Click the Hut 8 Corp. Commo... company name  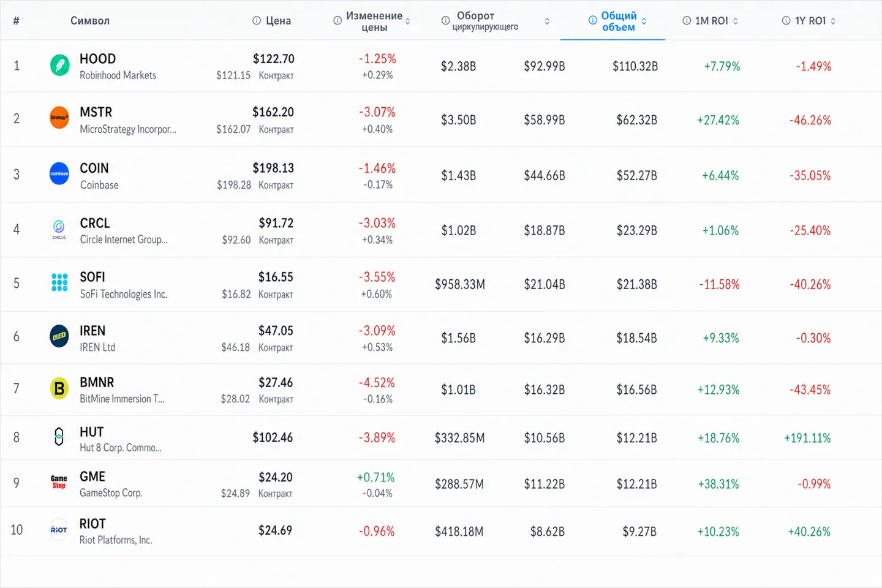point(121,448)
